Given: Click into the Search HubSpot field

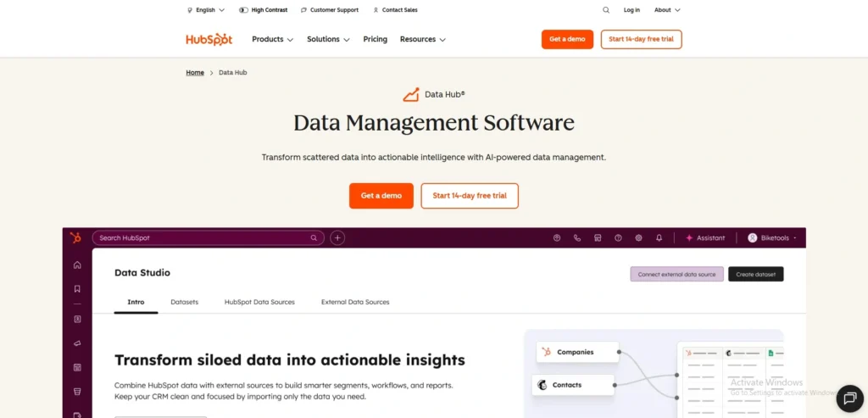Looking at the screenshot, I should (x=209, y=238).
